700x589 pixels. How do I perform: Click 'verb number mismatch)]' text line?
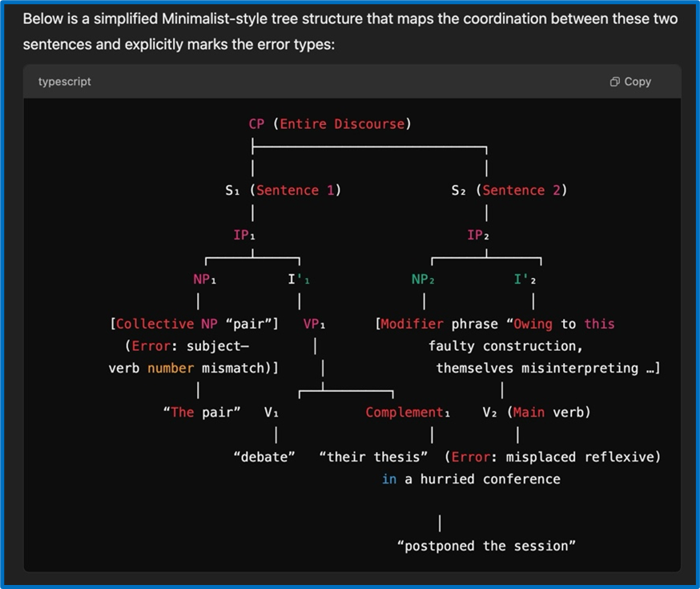click(x=193, y=369)
